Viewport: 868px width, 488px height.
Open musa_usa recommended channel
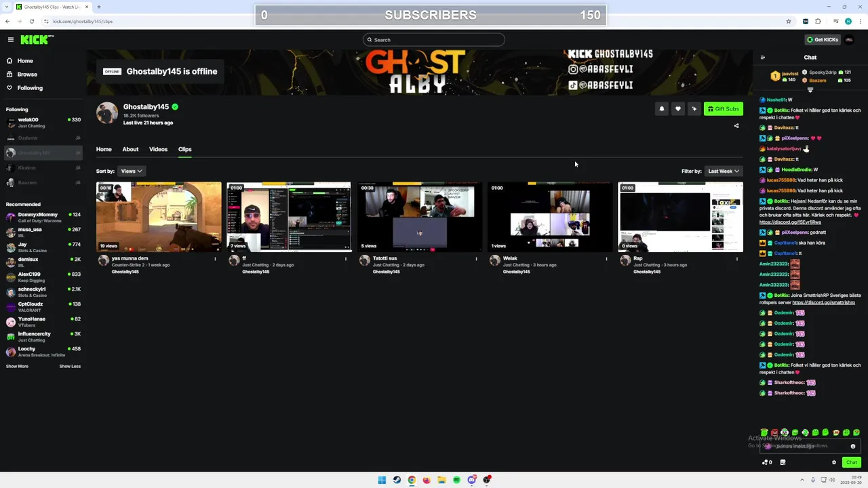pos(43,232)
